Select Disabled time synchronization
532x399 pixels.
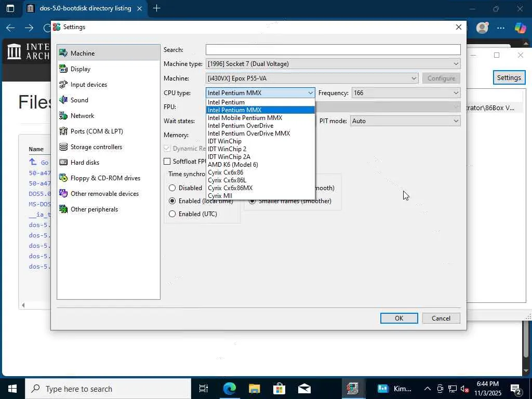(172, 188)
